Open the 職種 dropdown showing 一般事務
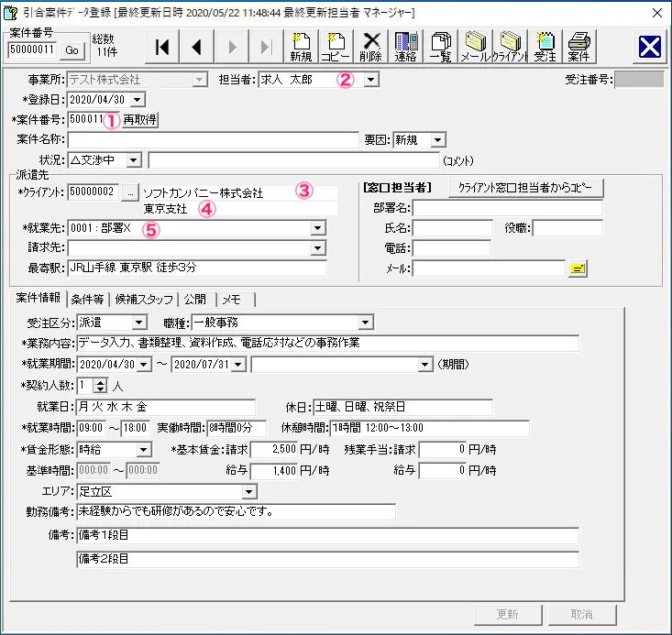 click(x=366, y=322)
